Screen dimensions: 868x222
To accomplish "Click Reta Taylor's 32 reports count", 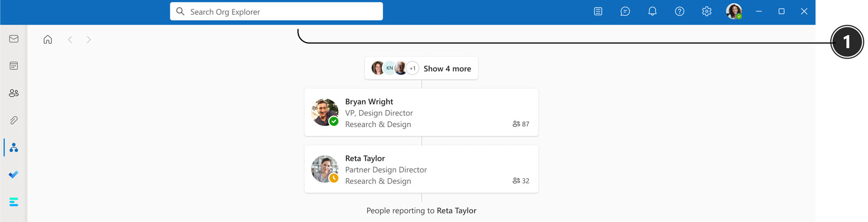I will click(x=521, y=181).
